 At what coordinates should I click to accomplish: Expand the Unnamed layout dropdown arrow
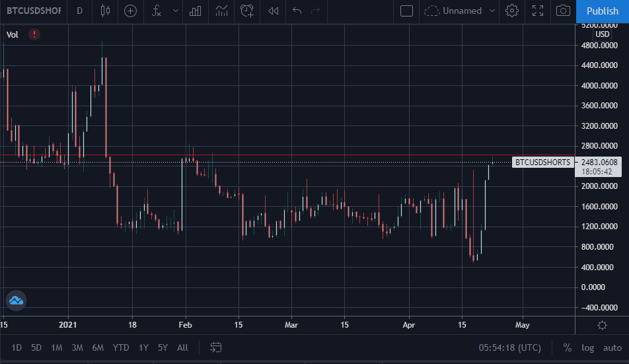coord(492,11)
